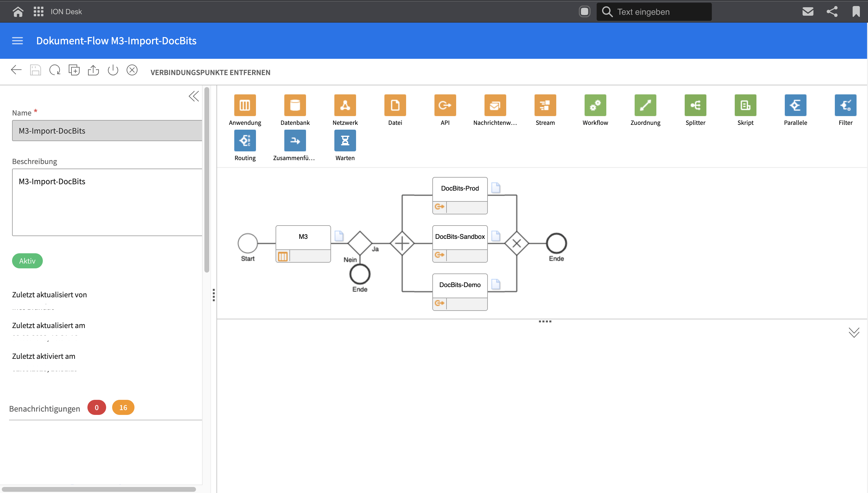Select the Splitter activity icon
Viewport: 868px width, 493px height.
(695, 105)
